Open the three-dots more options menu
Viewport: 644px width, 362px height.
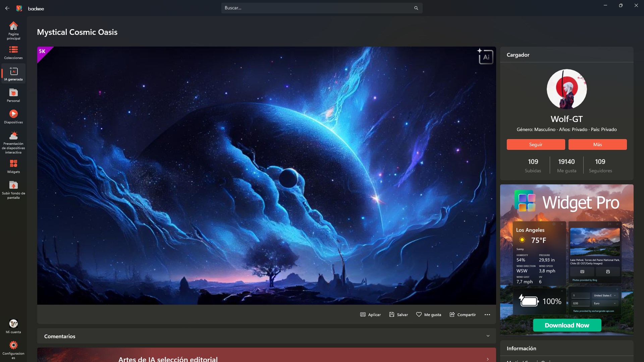(x=487, y=315)
